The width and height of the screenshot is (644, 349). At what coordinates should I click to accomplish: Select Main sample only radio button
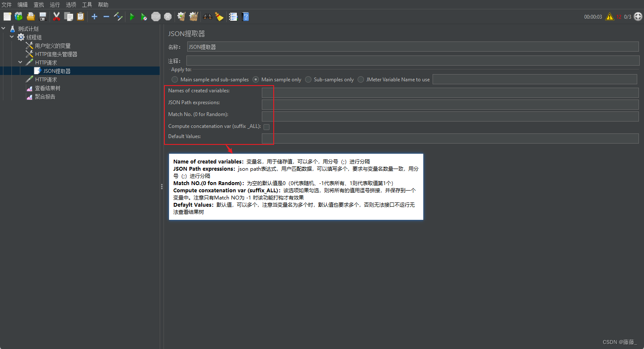[255, 79]
